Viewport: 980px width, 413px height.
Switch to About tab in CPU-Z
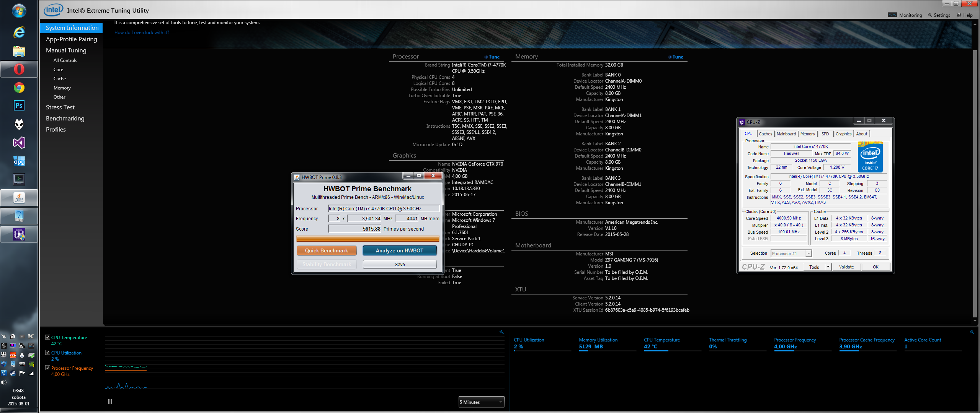(862, 134)
